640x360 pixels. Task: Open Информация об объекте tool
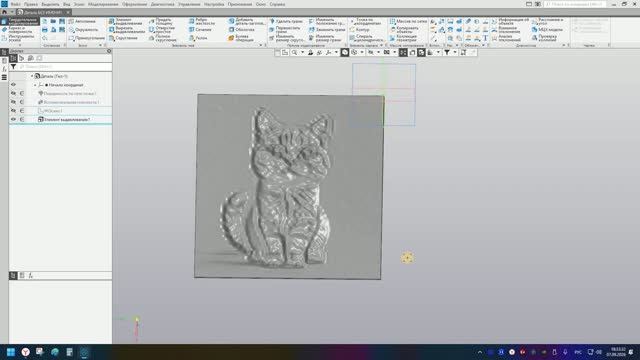coord(510,21)
